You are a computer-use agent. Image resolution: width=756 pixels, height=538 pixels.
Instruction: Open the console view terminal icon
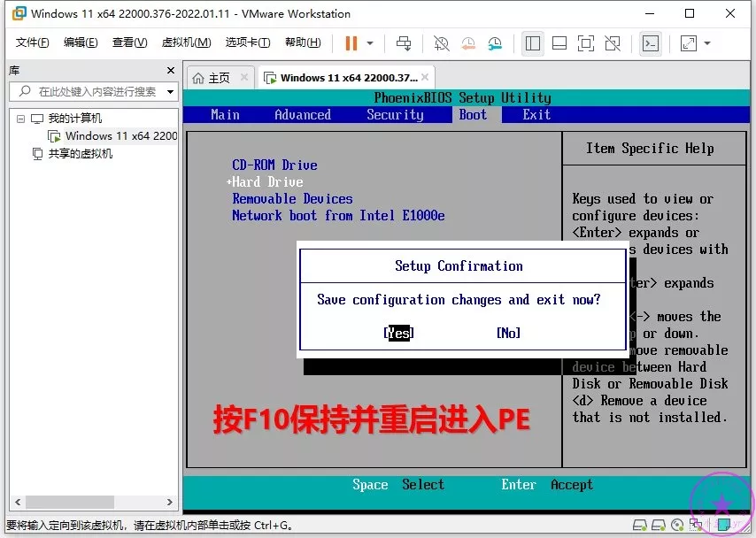[x=651, y=43]
